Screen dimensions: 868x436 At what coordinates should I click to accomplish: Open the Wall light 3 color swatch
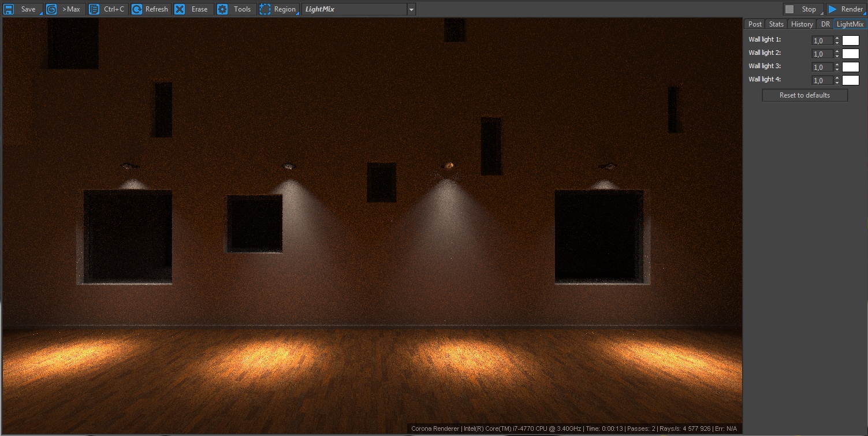(x=851, y=67)
